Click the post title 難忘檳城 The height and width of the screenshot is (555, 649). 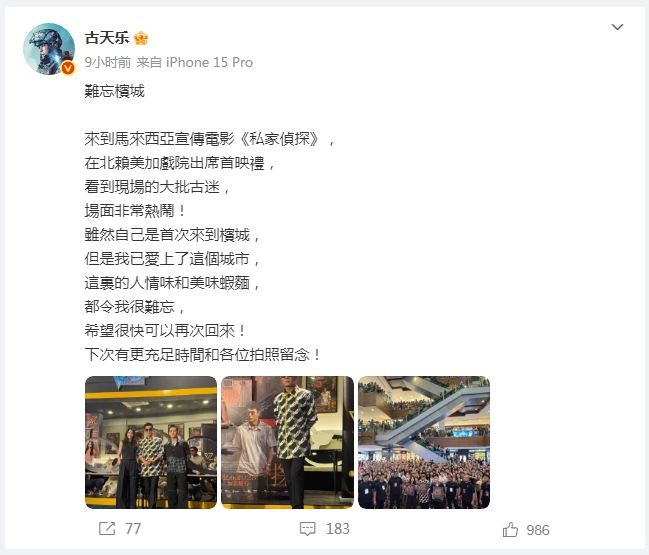click(x=115, y=91)
